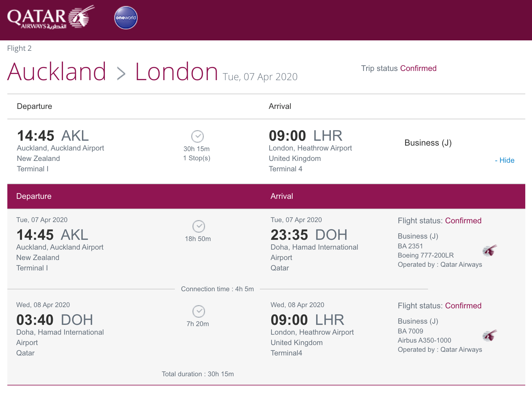Screen dimensions: 532x394
Task: Click the arrow between Auckland and London
Action: (121, 74)
